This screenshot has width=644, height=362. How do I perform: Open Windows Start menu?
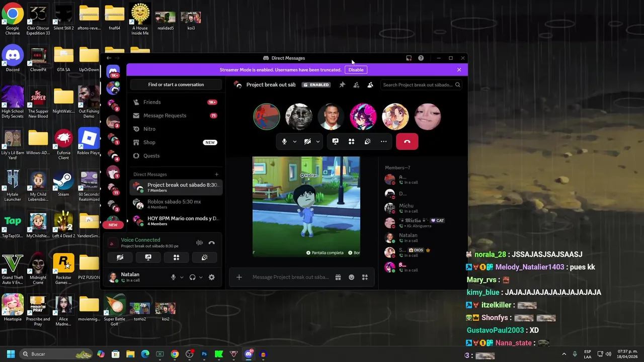pos(11,354)
